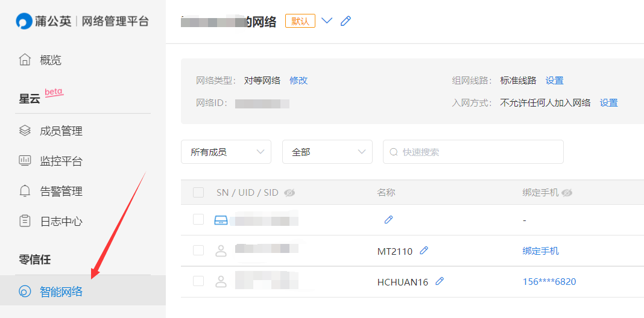Click the 监控平台 monitor icon
The image size is (644, 318).
[x=25, y=160]
